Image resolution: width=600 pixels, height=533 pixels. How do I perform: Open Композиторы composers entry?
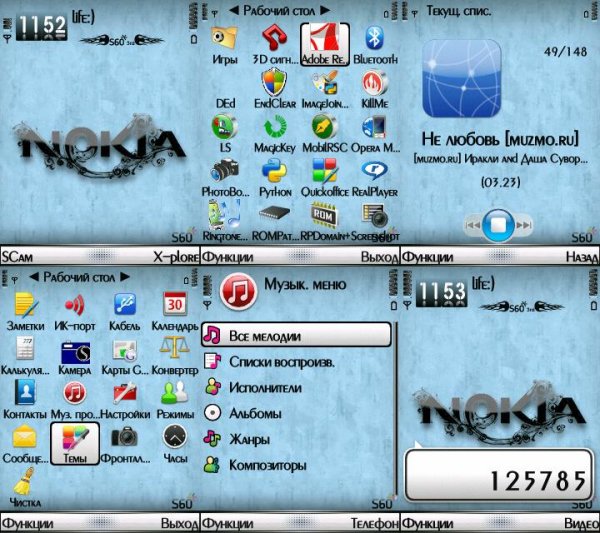[x=297, y=465]
